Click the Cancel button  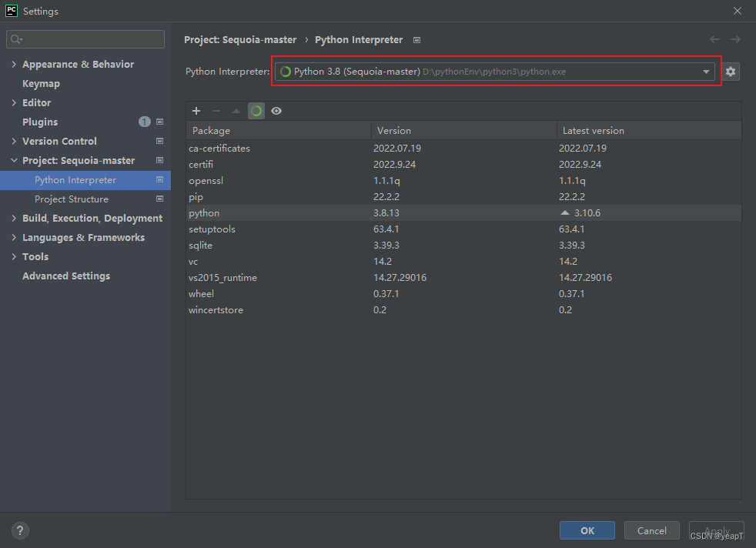tap(652, 530)
